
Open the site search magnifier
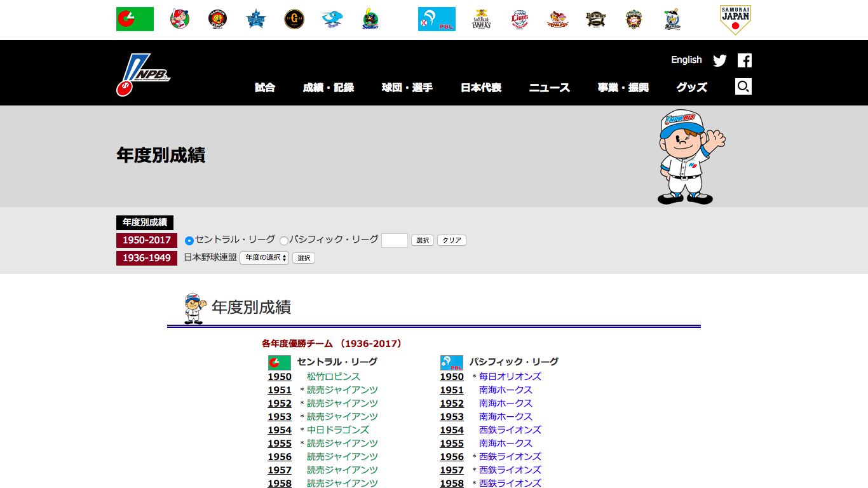[743, 86]
